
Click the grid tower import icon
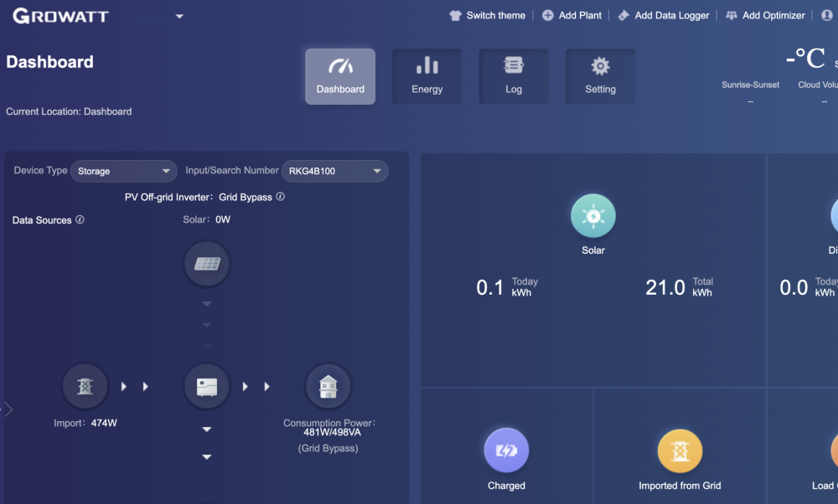pos(85,387)
